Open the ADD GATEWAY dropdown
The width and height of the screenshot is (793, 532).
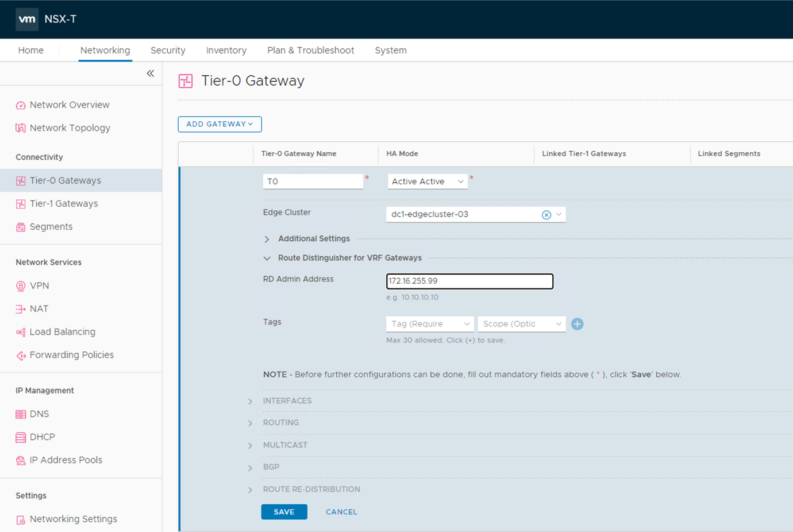(220, 124)
